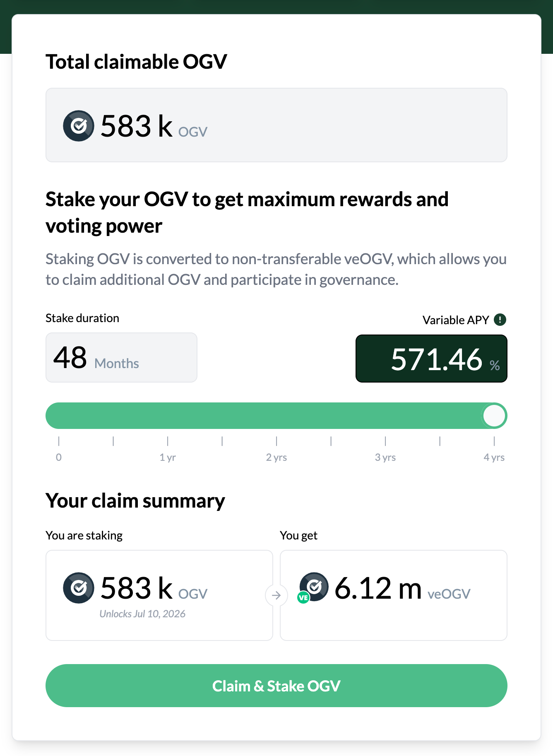The width and height of the screenshot is (553, 756).
Task: Select the 0 mark on duration scale
Action: (x=59, y=457)
